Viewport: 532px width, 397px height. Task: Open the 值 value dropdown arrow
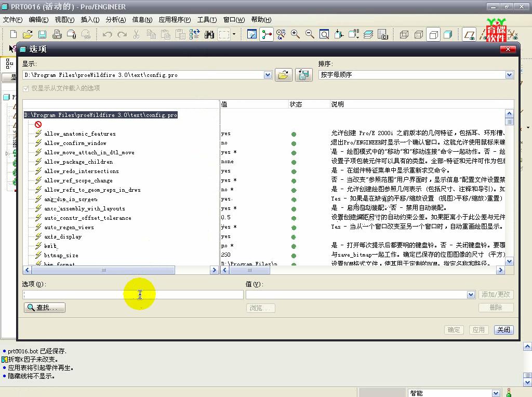coord(471,295)
